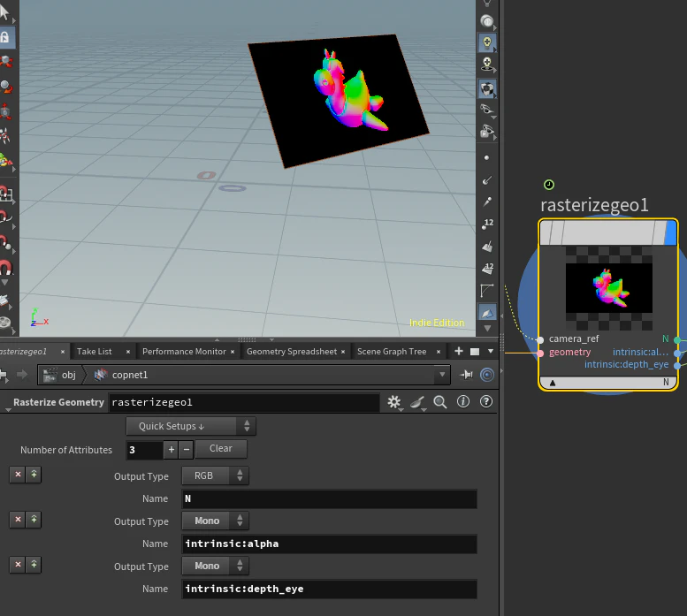
Task: Expand the snapping options down arrow
Action: 4,283
